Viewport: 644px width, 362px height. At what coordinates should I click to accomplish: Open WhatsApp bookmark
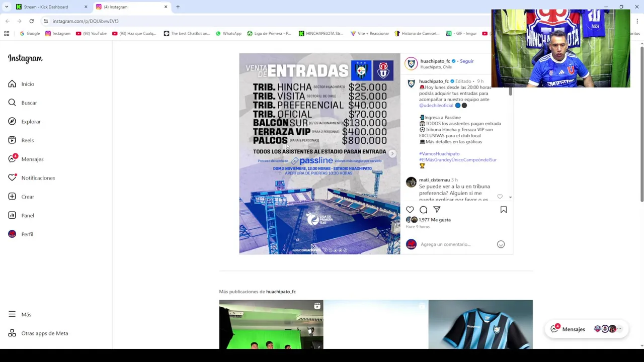[228, 34]
